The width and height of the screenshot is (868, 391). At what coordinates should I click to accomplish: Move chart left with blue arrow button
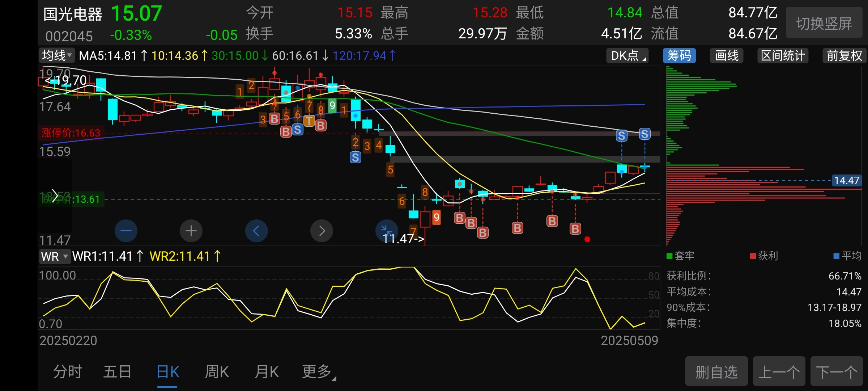coord(256,231)
